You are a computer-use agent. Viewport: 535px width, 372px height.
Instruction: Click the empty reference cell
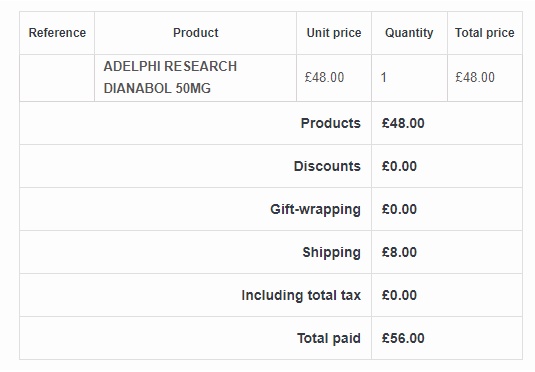(x=57, y=78)
